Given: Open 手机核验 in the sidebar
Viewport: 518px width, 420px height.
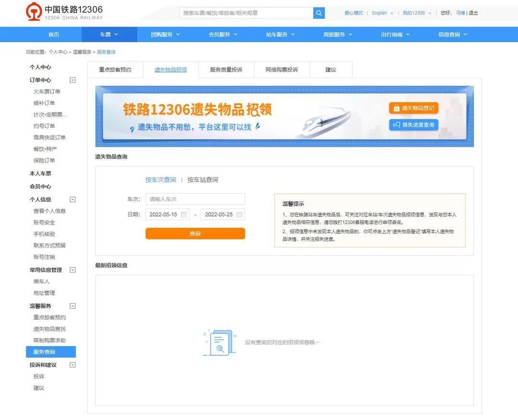Looking at the screenshot, I should [44, 234].
